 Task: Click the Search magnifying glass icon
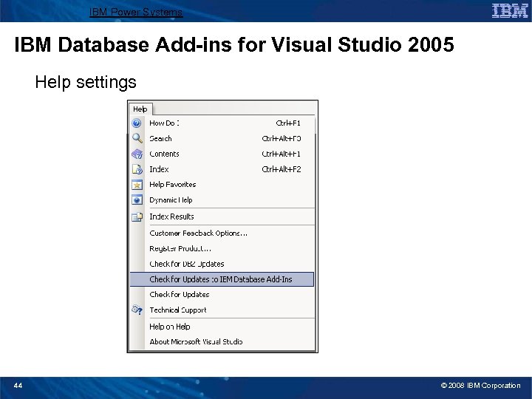click(x=137, y=138)
